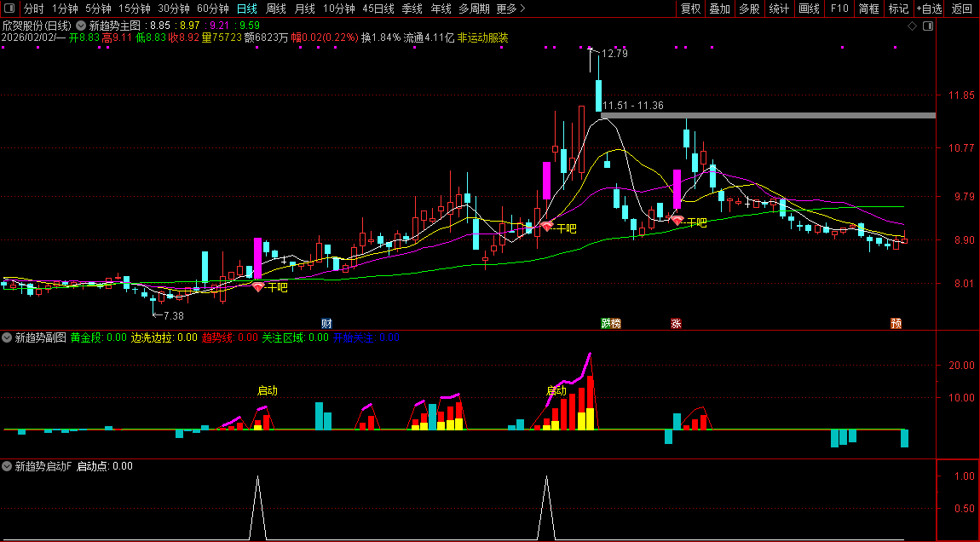Toggle the 简框 layout
The width and height of the screenshot is (980, 542).
click(868, 9)
